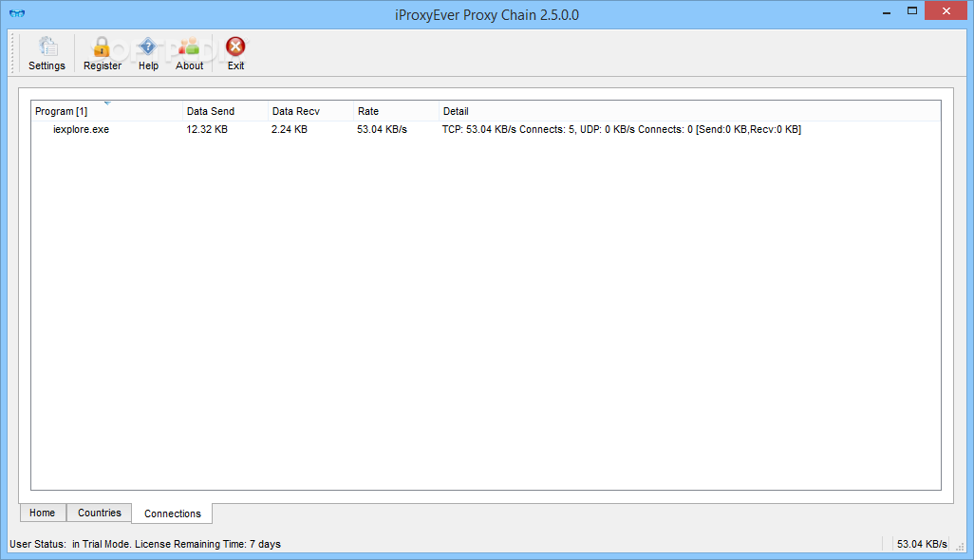Click the status bar resize grip
This screenshot has width=974, height=560.
(x=960, y=545)
